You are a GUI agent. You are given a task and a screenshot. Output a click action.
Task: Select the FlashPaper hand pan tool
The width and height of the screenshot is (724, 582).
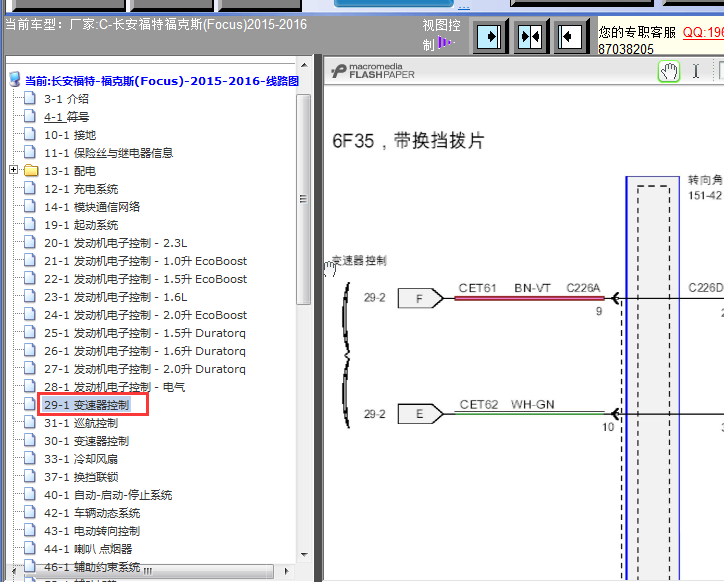coord(669,72)
